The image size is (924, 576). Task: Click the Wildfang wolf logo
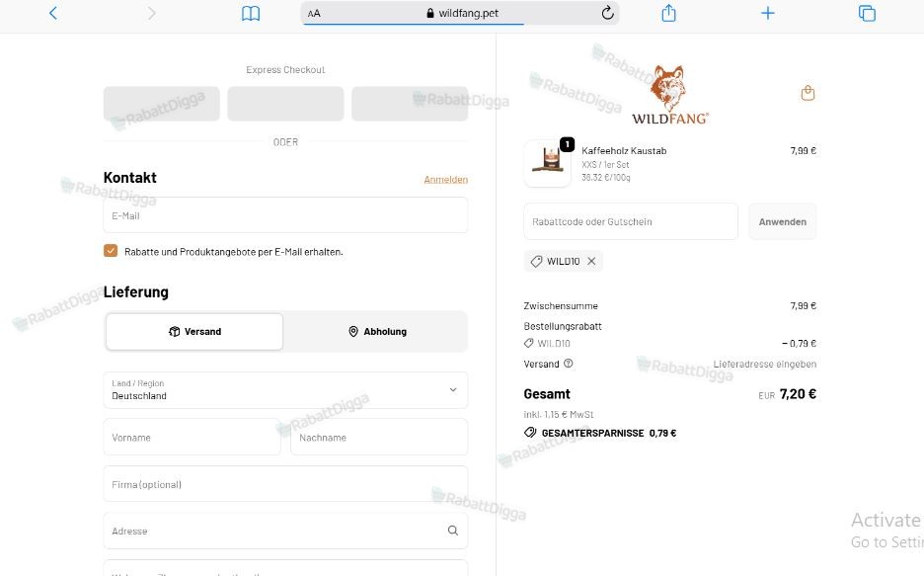(x=670, y=95)
